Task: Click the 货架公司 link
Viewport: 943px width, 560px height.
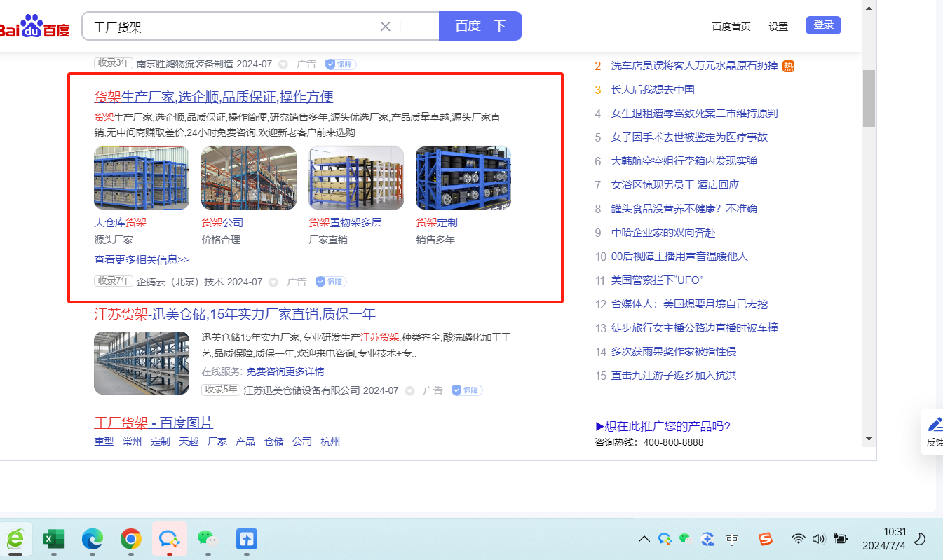Action: (222, 222)
